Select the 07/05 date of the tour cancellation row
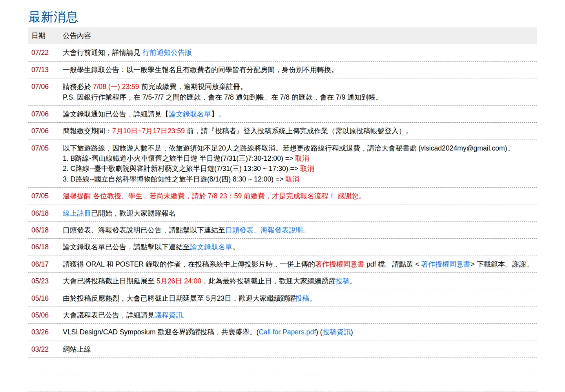This screenshot has width=565, height=392. (40, 148)
